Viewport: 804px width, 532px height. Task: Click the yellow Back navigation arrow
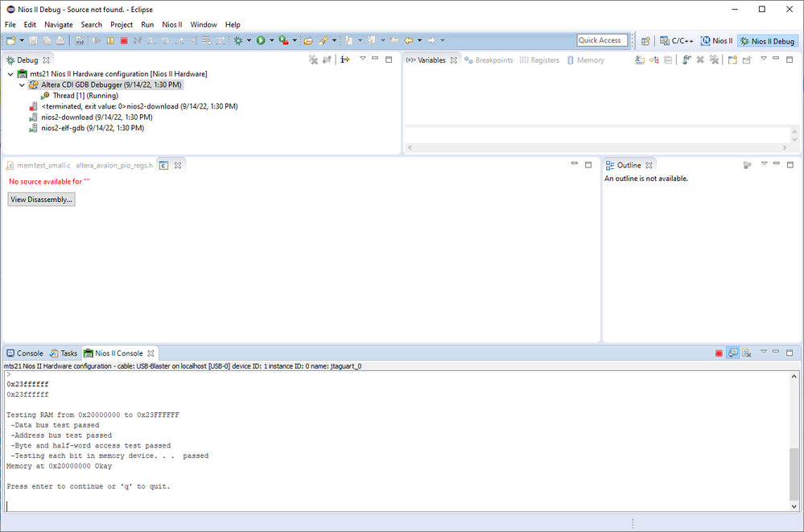(409, 40)
